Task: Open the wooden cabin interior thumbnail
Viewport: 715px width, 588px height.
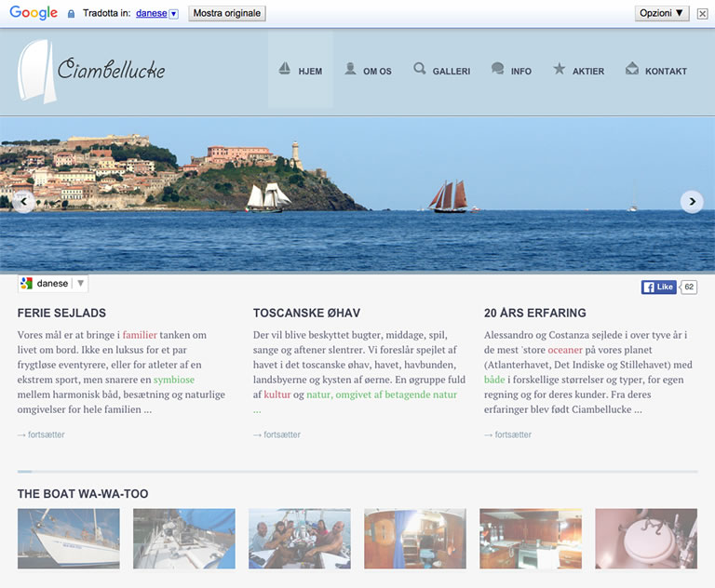Action: pos(415,539)
